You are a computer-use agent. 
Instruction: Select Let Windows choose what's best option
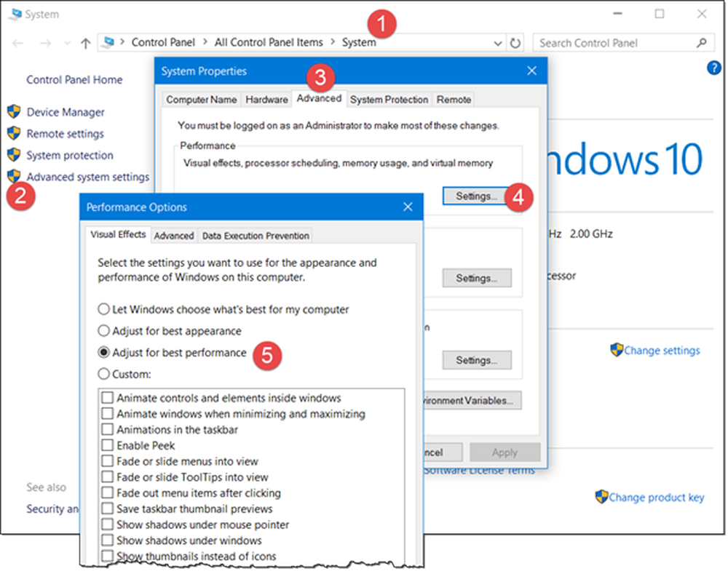103,309
